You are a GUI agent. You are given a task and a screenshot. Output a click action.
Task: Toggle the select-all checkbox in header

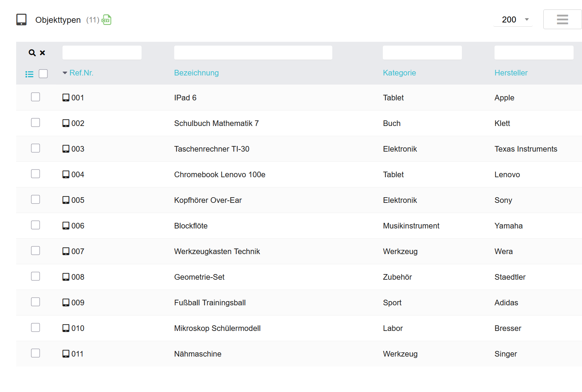tap(43, 74)
